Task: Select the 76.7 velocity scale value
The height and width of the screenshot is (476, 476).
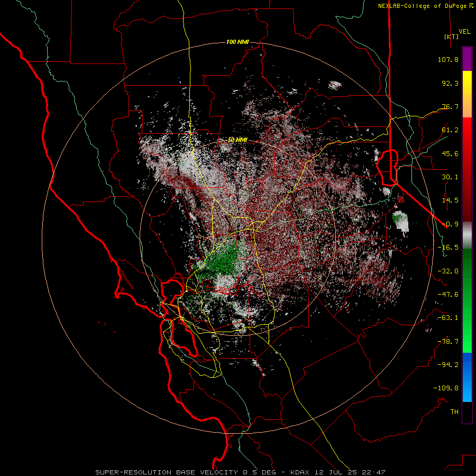Action: (450, 106)
